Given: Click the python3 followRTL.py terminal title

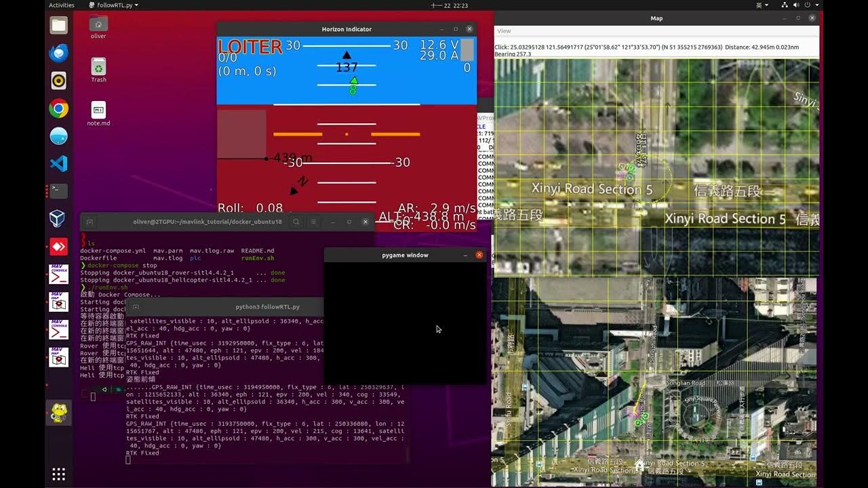Looking at the screenshot, I should pyautogui.click(x=267, y=307).
